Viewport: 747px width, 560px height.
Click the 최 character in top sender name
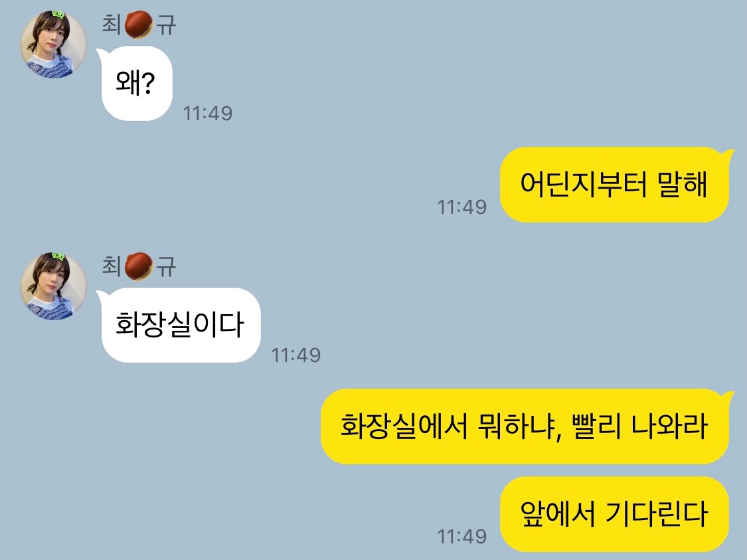(112, 25)
